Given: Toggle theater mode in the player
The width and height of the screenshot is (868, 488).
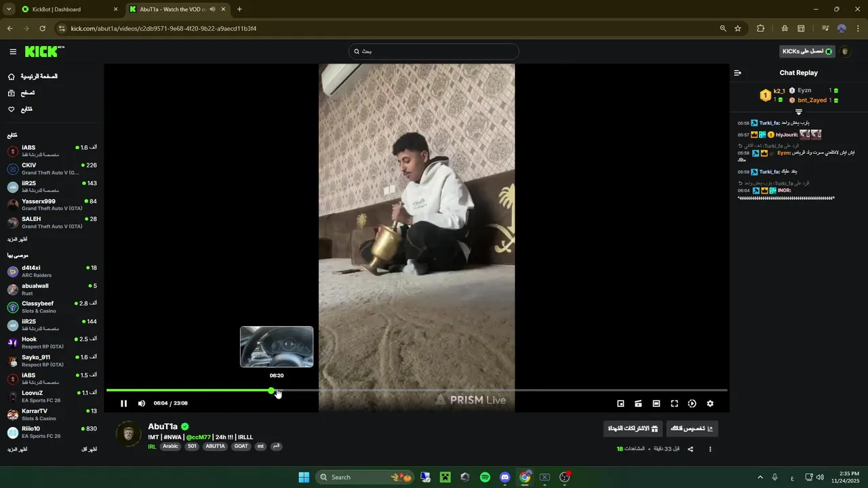Looking at the screenshot, I should click(656, 403).
